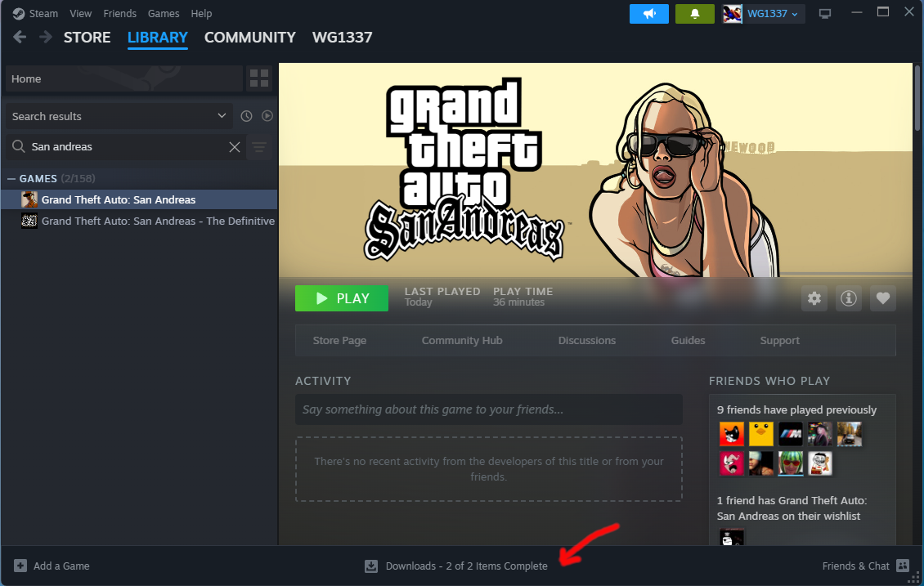Screen dimensions: 924x586
Task: Select San Andreas – The Definitive entry
Action: (139, 221)
